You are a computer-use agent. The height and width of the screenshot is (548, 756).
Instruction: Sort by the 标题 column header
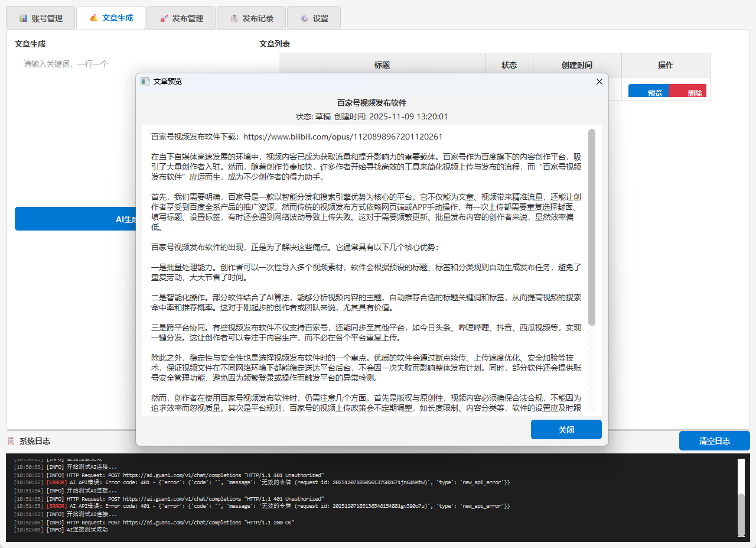(382, 65)
